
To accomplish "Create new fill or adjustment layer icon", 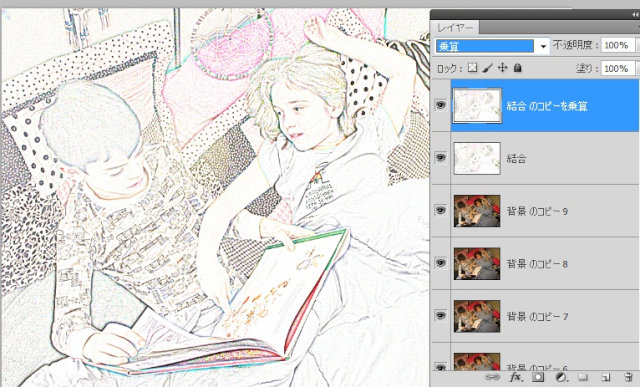I will pyautogui.click(x=561, y=377).
